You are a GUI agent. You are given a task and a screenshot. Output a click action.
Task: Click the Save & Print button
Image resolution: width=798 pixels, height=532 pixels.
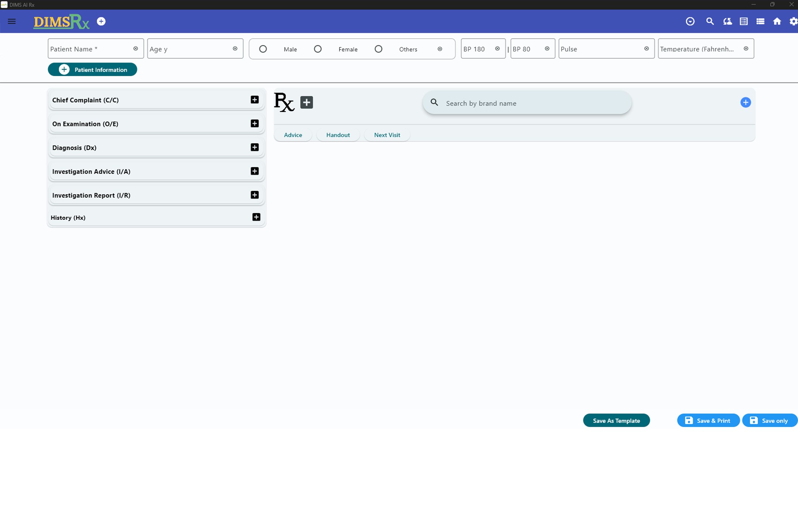[708, 420]
